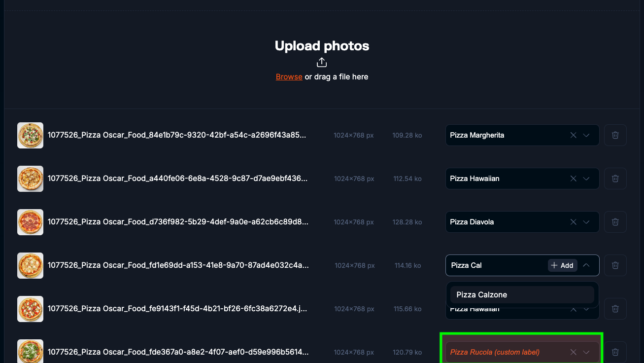Collapse the Pizza Cal dropdown list
644x363 pixels.
click(586, 265)
